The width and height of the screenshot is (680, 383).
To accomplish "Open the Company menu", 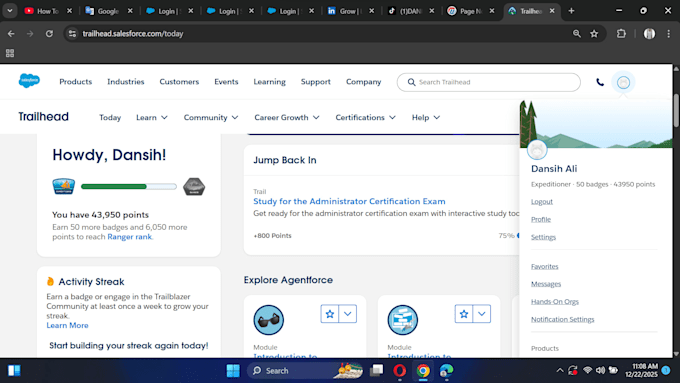I will click(363, 82).
